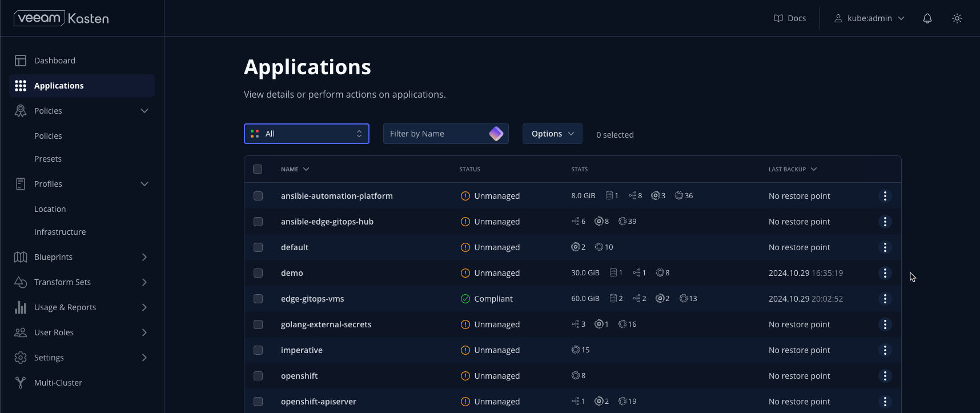Screen dimensions: 980x413
Task: Collapse the Profiles section chevron
Action: tap(144, 184)
